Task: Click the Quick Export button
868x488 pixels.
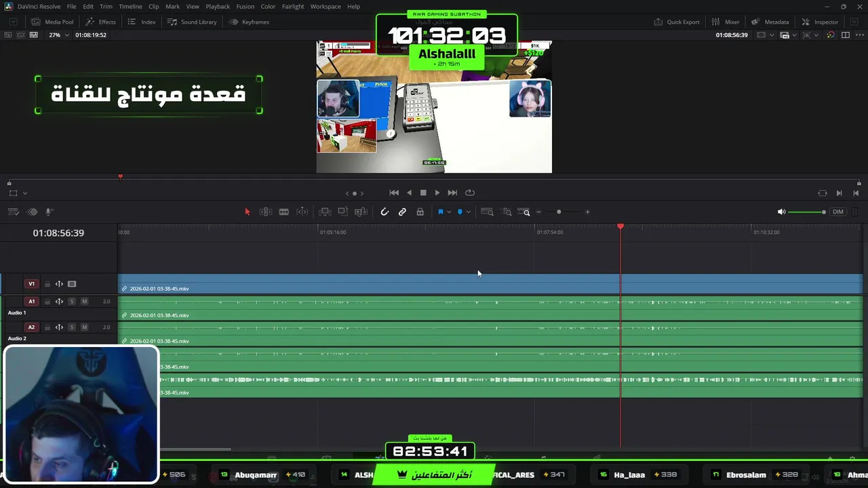Action: [677, 22]
